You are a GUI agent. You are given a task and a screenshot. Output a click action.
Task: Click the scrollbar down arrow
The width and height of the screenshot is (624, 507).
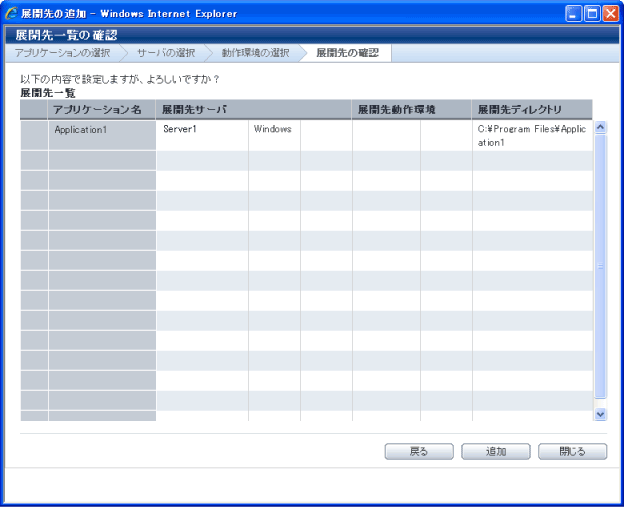pyautogui.click(x=600, y=414)
